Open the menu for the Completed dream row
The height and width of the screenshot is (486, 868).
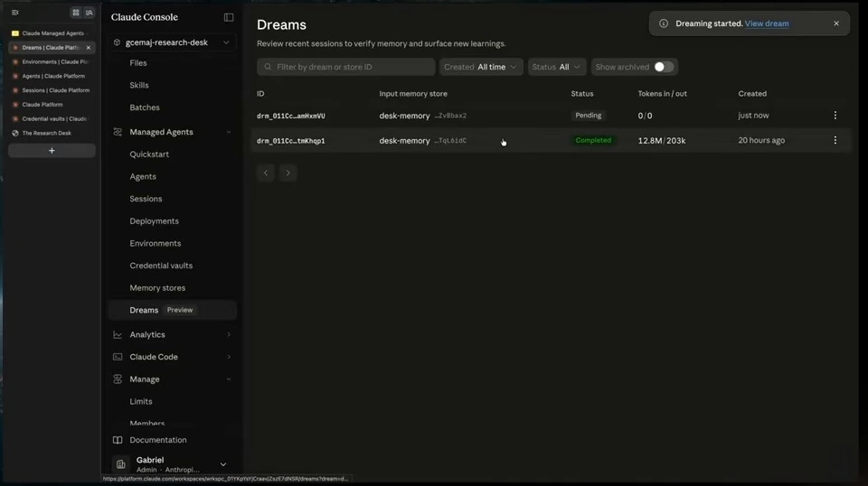(x=835, y=140)
